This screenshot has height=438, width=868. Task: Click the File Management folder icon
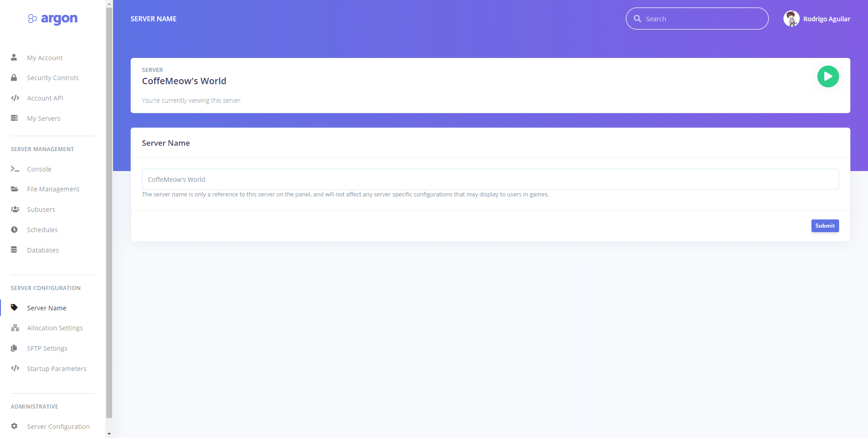(x=15, y=189)
